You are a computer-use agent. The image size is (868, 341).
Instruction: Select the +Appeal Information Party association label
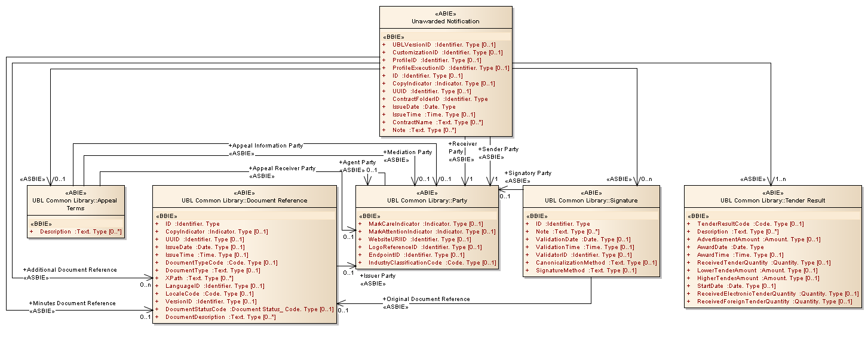click(265, 145)
